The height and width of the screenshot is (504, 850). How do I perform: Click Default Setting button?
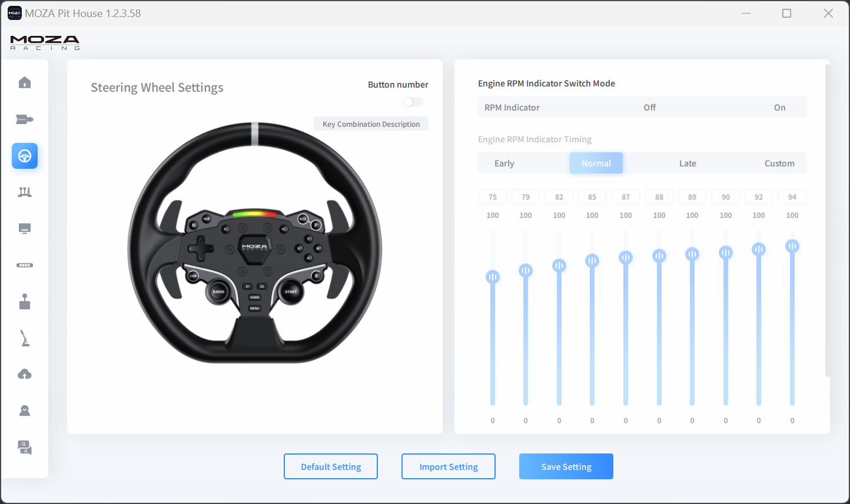[x=331, y=467]
